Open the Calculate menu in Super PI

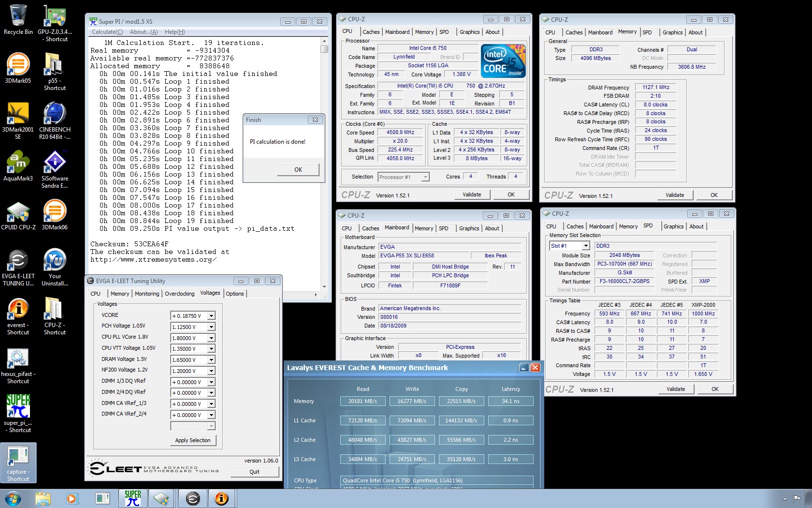107,32
